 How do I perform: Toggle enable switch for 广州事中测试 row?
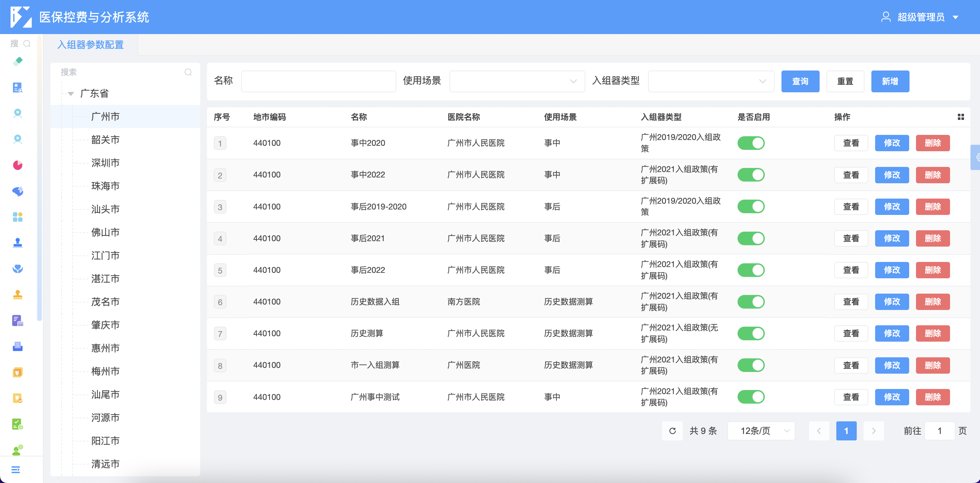(x=751, y=397)
